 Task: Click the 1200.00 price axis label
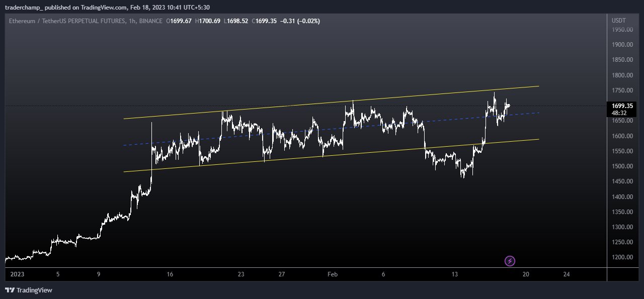coord(622,258)
